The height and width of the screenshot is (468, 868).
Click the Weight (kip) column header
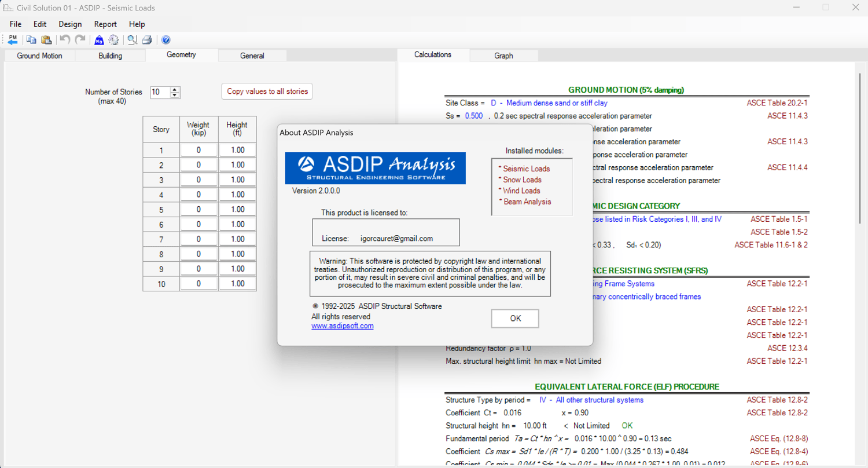tap(198, 129)
